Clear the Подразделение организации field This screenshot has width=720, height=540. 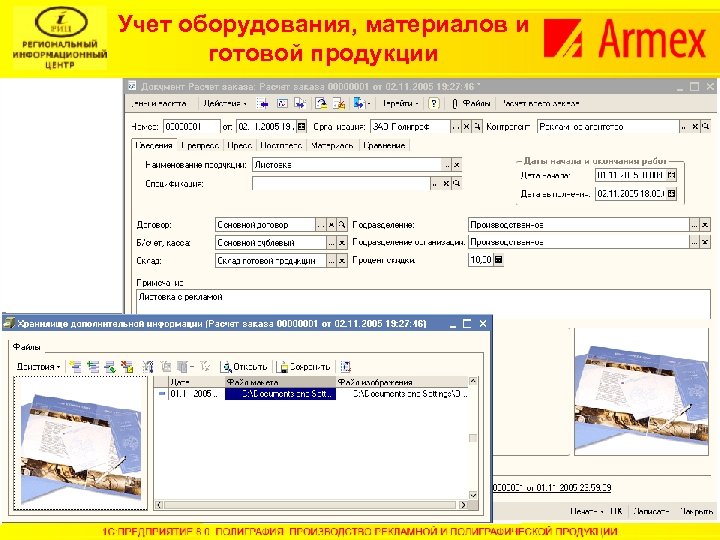705,242
